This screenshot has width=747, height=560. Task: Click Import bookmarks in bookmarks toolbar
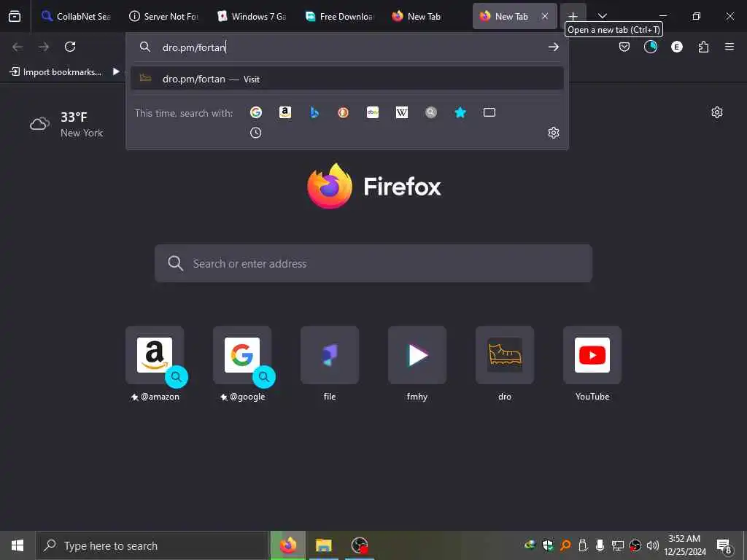(x=55, y=72)
